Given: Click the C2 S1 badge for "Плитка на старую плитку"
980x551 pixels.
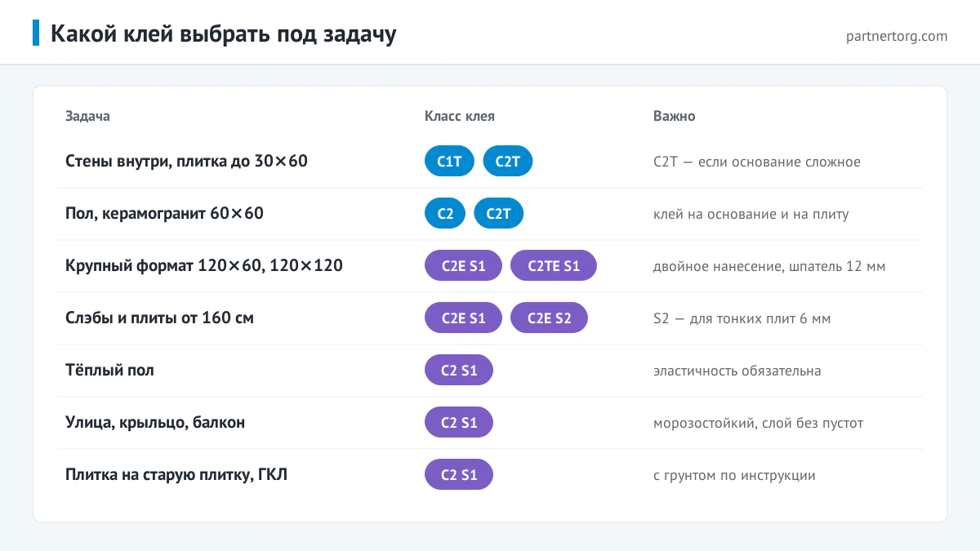Looking at the screenshot, I should click(x=459, y=475).
